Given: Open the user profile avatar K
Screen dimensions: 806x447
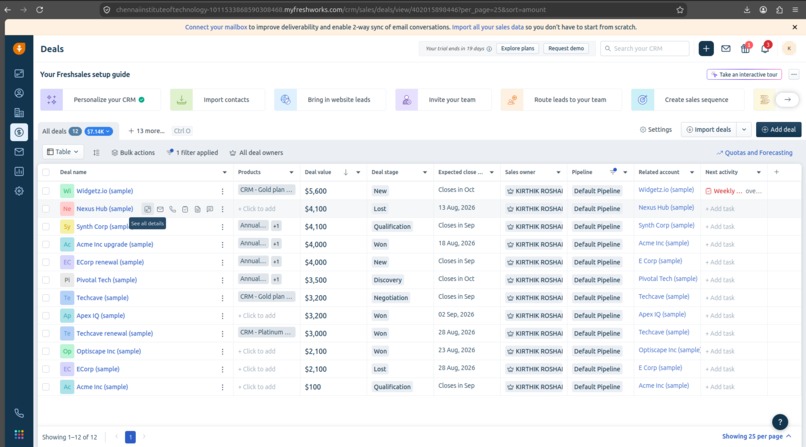Looking at the screenshot, I should click(x=789, y=48).
